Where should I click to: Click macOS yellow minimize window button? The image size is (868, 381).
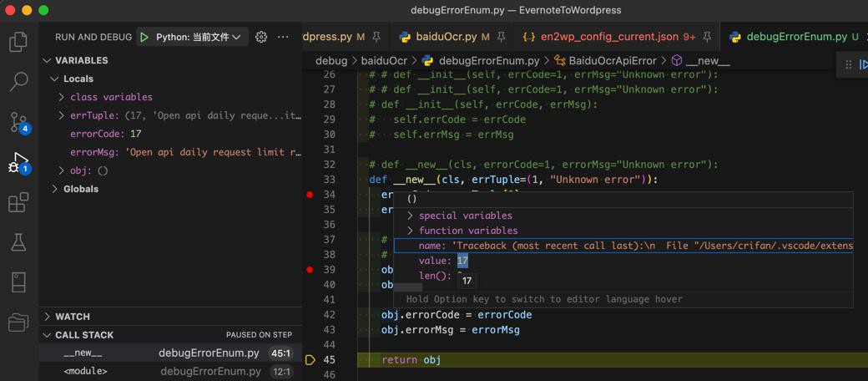(27, 10)
